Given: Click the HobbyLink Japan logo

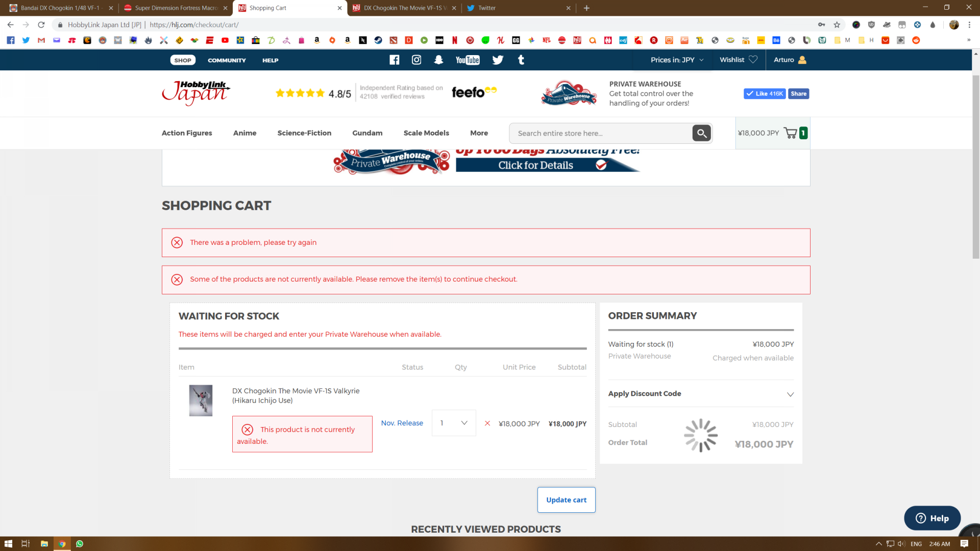Looking at the screenshot, I should coord(196,93).
